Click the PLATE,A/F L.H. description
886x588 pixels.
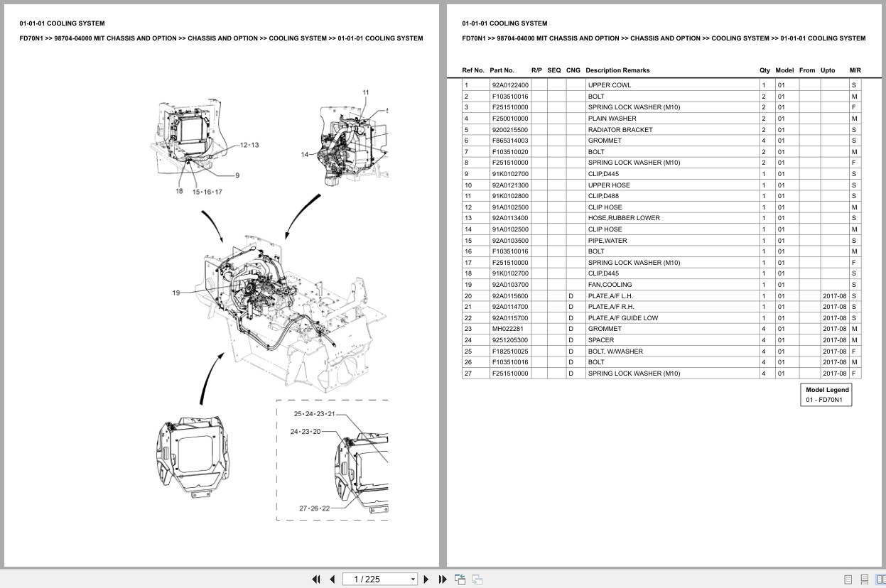coord(610,296)
